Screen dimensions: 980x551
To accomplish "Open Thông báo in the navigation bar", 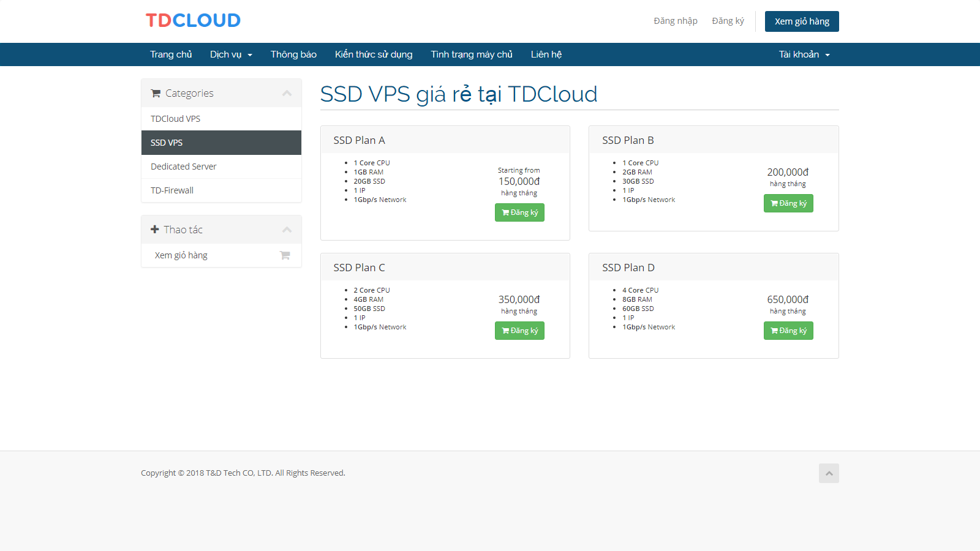I will pos(293,54).
